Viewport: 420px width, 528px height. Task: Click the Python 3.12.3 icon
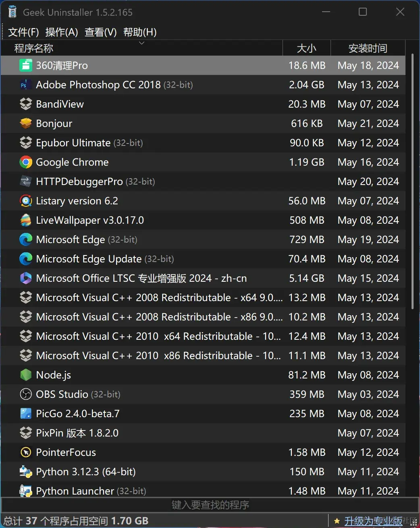coord(26,472)
